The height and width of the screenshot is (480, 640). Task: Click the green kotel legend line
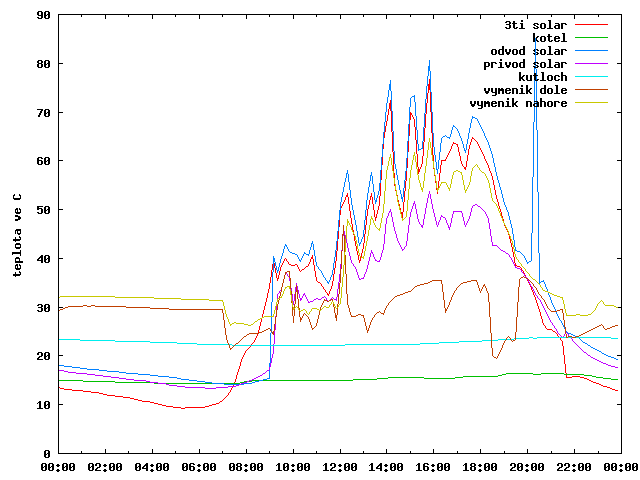591,38
